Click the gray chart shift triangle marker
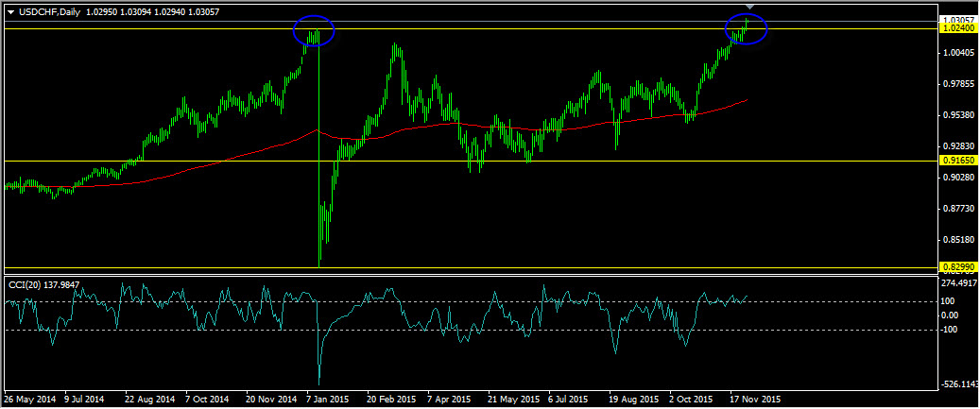980x409 pixels. [750, 7]
